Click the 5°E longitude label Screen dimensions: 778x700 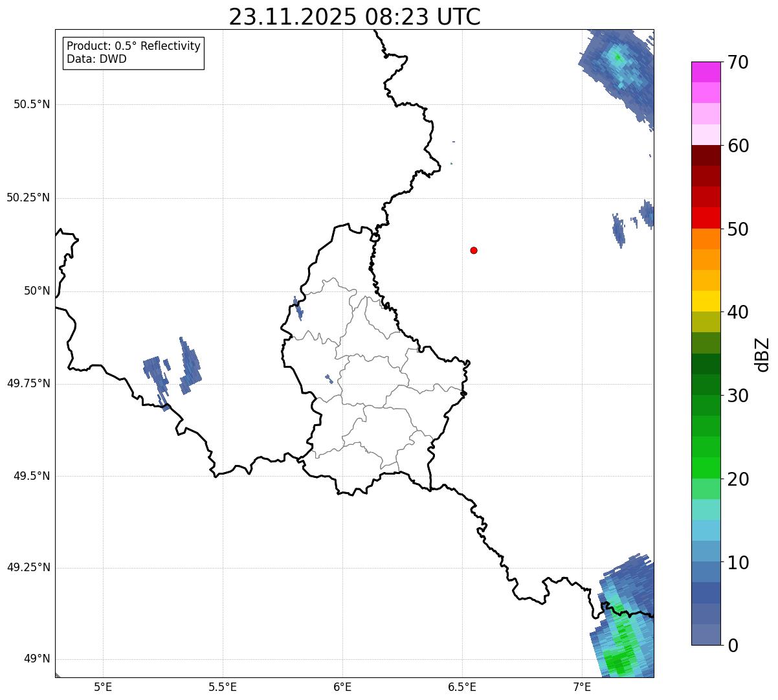coord(103,686)
